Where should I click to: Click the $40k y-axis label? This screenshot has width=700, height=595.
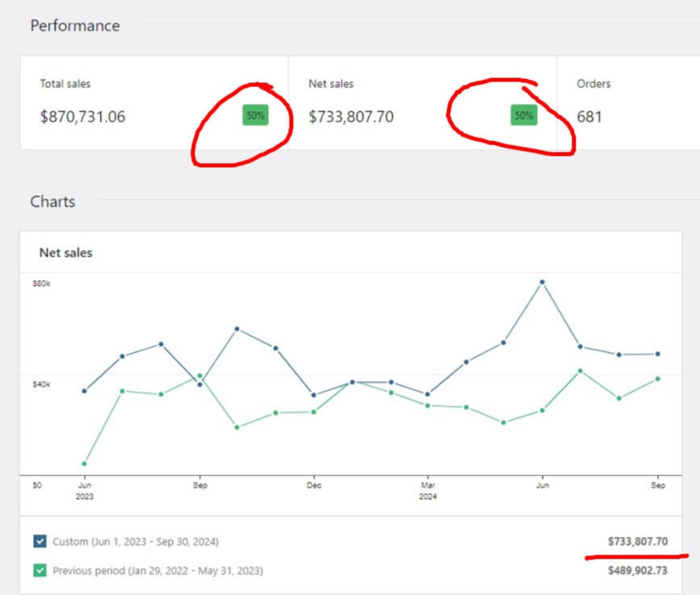(41, 384)
